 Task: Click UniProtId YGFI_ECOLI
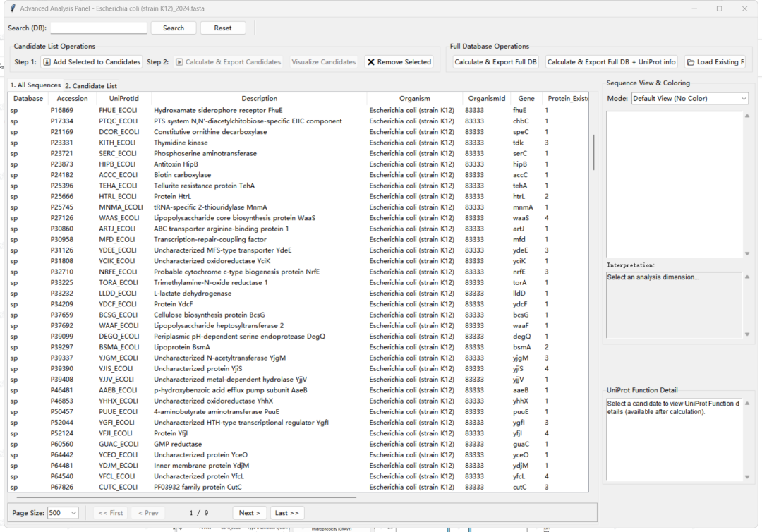tap(118, 423)
